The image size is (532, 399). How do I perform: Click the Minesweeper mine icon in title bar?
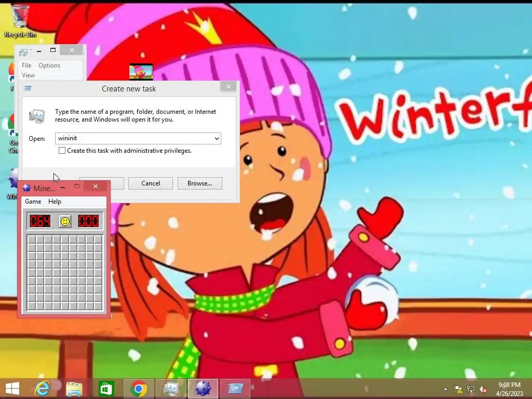coord(26,188)
